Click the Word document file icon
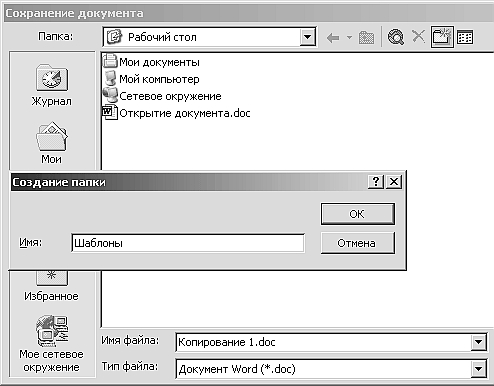Viewport: 494px width, 386px height. point(110,112)
